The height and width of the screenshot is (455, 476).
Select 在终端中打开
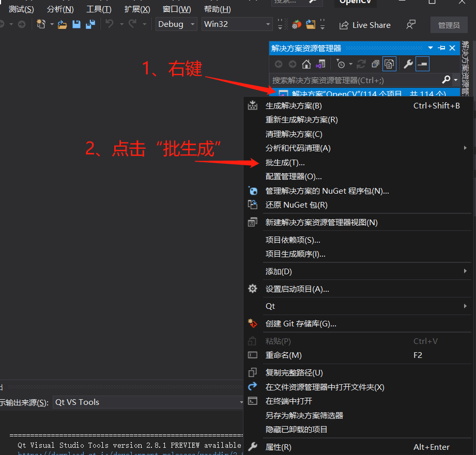tap(358, 401)
